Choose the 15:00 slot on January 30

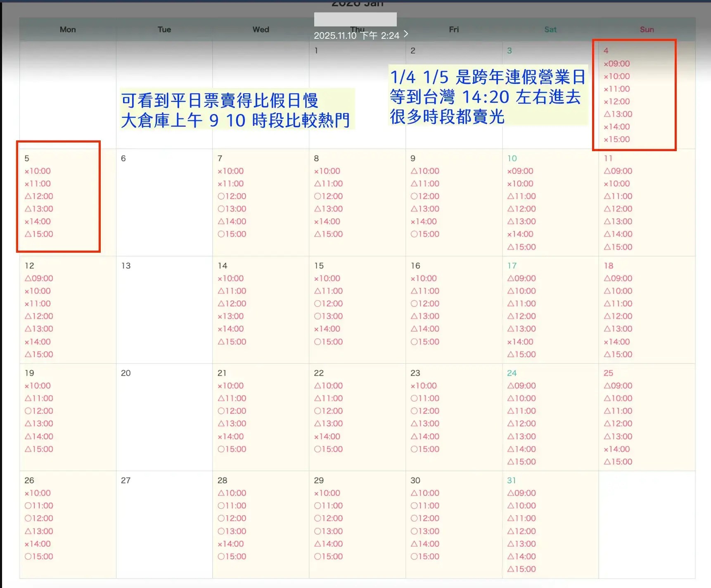coord(425,557)
